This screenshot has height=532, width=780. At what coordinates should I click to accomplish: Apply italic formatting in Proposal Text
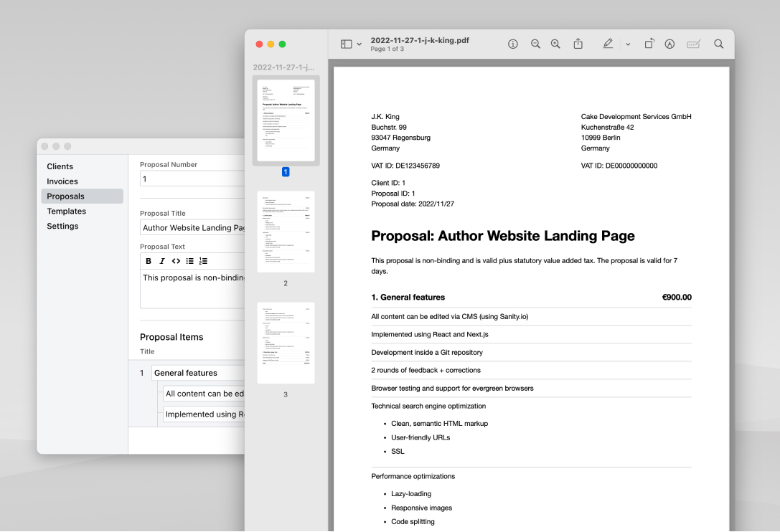pos(162,261)
